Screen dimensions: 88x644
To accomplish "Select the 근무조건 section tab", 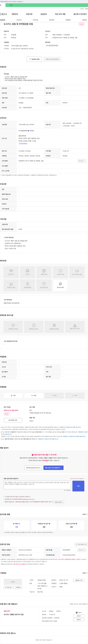I will click(19, 20).
